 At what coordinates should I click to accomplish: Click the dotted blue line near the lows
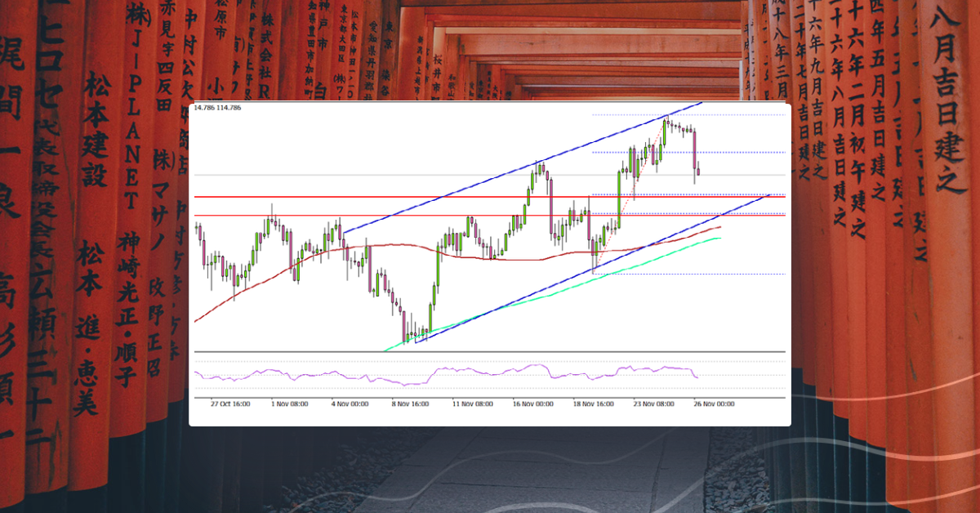click(x=735, y=274)
